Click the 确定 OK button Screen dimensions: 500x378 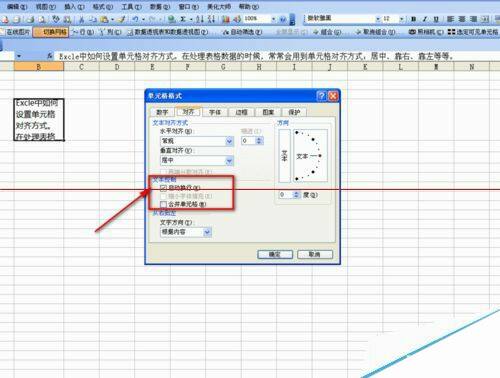coord(275,254)
